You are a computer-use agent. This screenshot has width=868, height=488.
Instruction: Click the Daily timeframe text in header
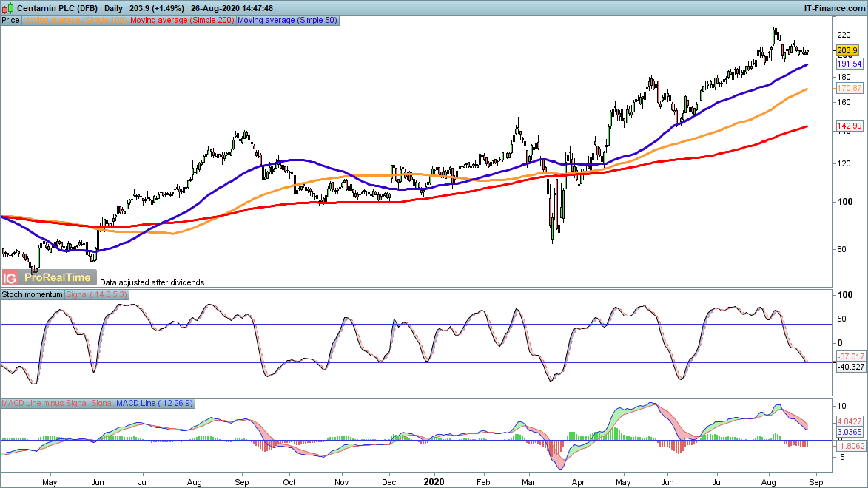pyautogui.click(x=114, y=7)
